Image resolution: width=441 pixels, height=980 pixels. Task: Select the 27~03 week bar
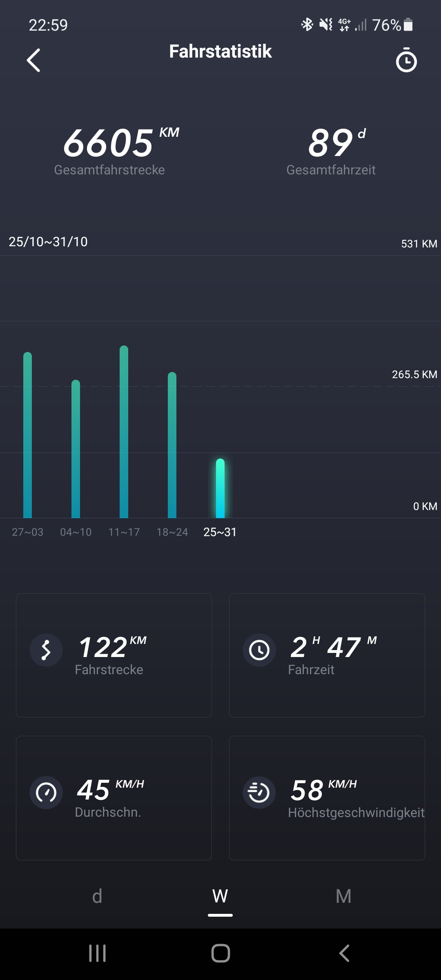(x=27, y=435)
